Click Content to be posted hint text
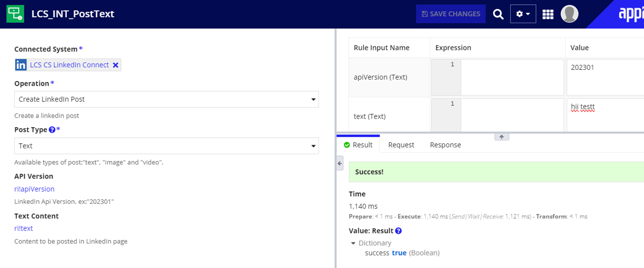Screen dimensions: 644x268 pos(71,241)
